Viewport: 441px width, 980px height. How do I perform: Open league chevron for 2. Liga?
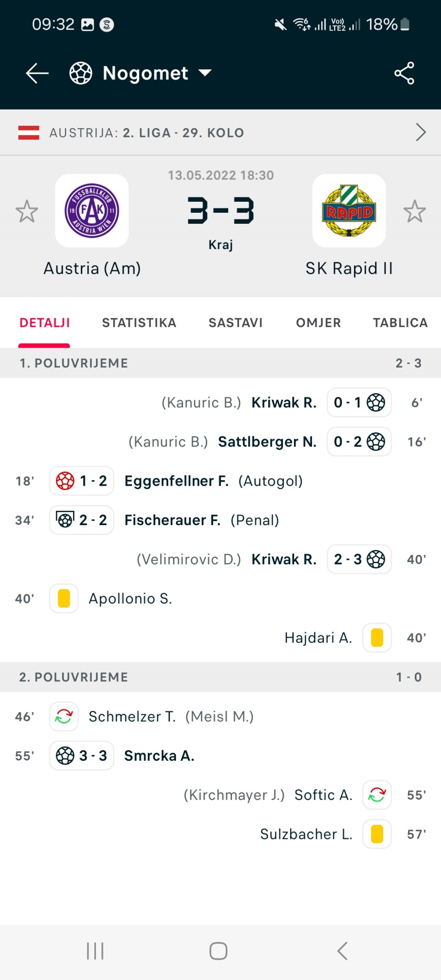click(x=421, y=132)
